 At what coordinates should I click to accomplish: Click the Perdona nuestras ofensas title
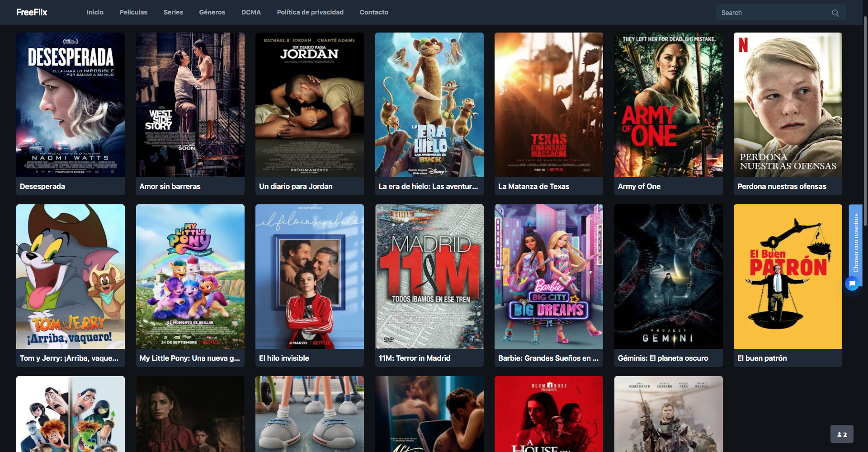[782, 186]
